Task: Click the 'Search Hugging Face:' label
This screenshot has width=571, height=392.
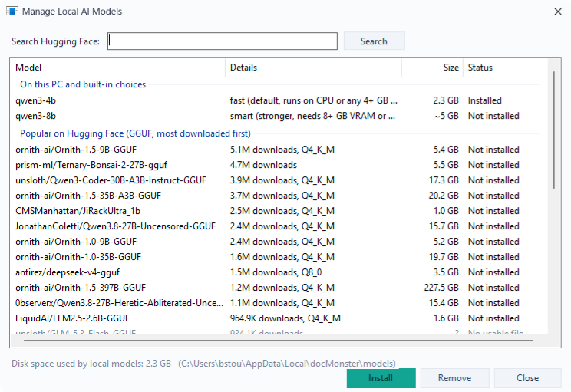Action: click(55, 41)
